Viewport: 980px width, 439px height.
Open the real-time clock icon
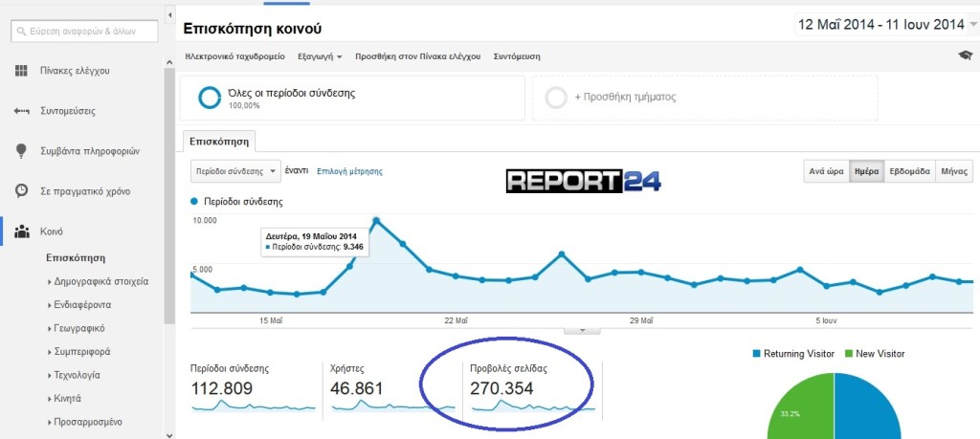21,191
